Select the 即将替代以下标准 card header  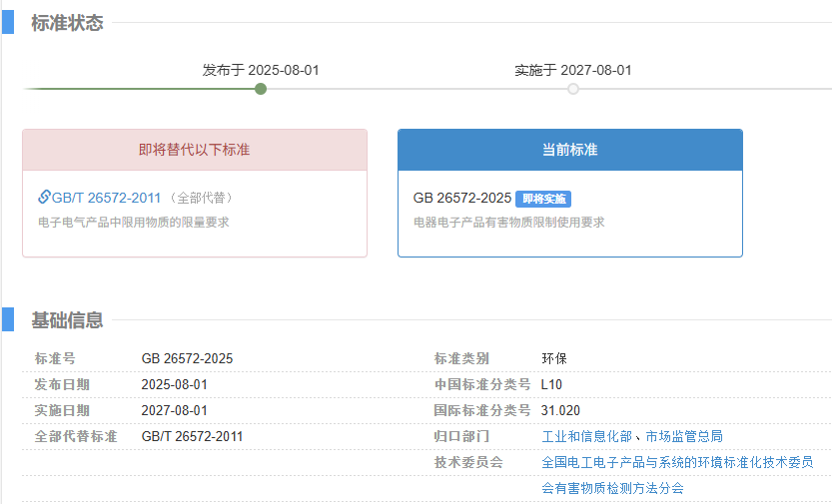195,150
